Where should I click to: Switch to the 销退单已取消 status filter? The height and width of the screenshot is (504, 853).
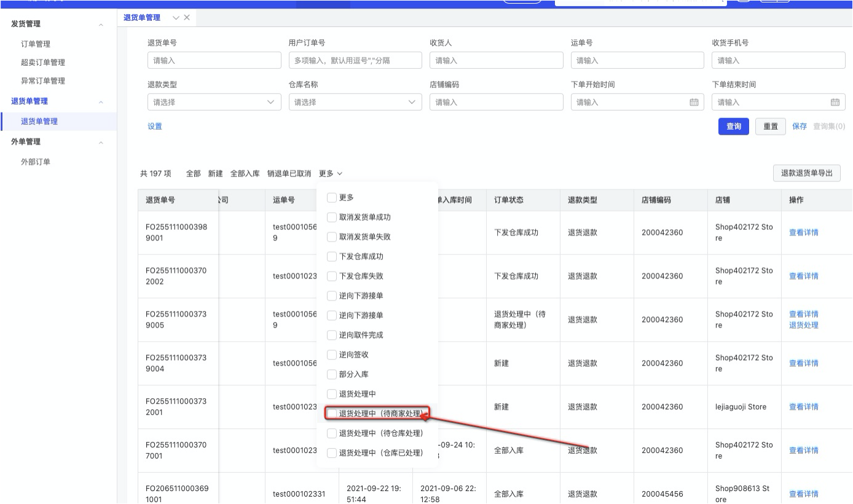(289, 174)
